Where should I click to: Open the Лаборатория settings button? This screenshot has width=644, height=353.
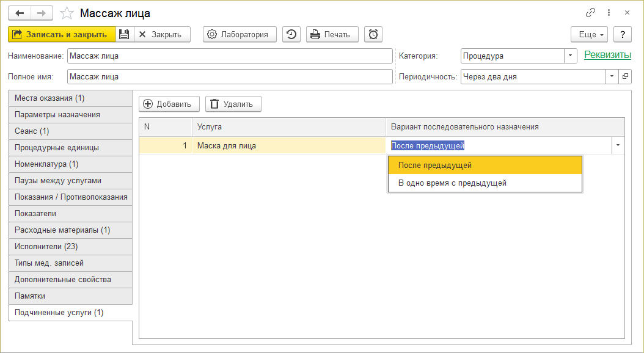pos(240,34)
